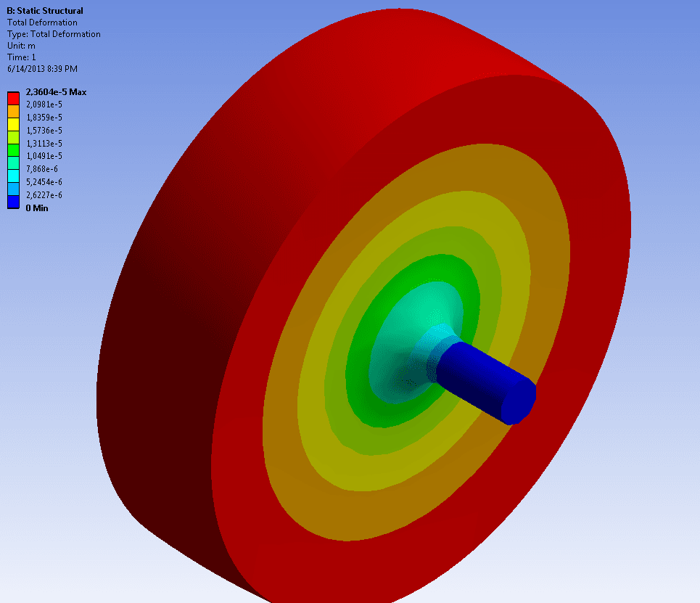Select the orange legend color band
The height and width of the screenshot is (603, 700).
[13, 111]
